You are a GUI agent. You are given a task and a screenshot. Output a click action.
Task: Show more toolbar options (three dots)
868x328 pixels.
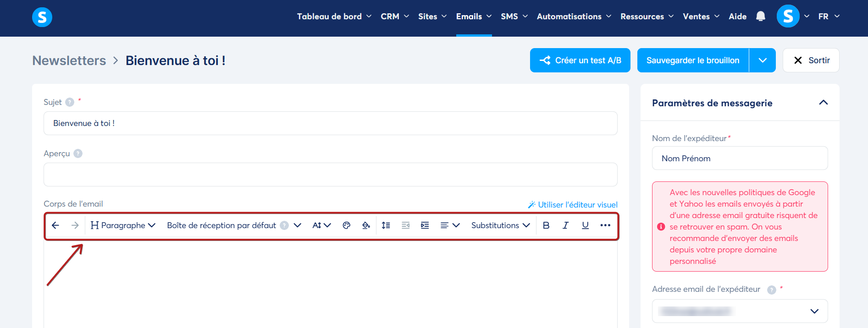[x=605, y=225]
